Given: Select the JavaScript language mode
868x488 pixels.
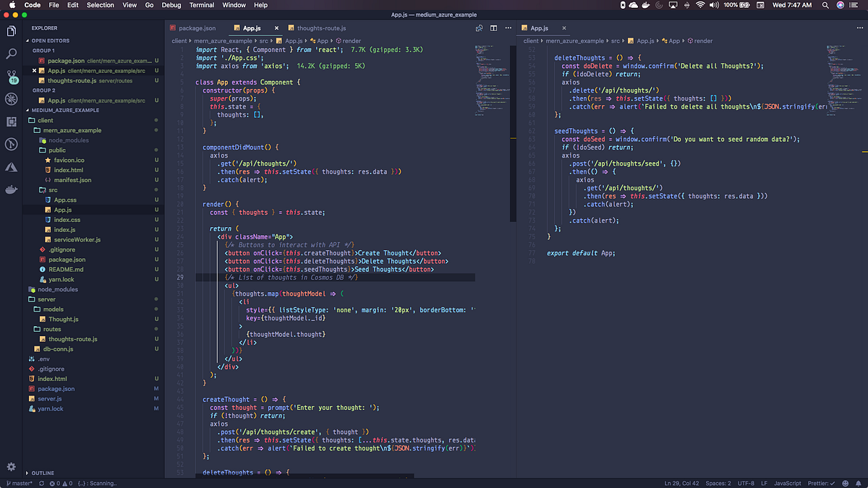Looking at the screenshot, I should coord(788,483).
